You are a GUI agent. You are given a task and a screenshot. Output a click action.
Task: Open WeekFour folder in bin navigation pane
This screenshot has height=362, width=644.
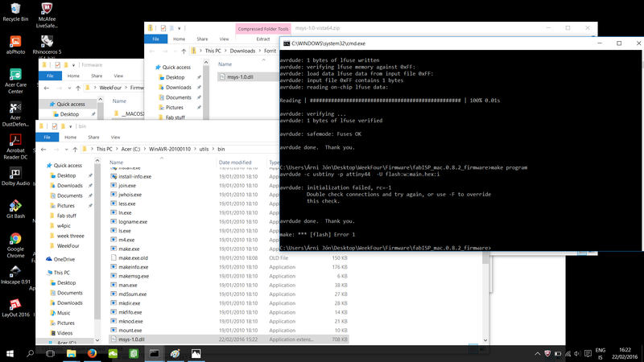click(68, 246)
